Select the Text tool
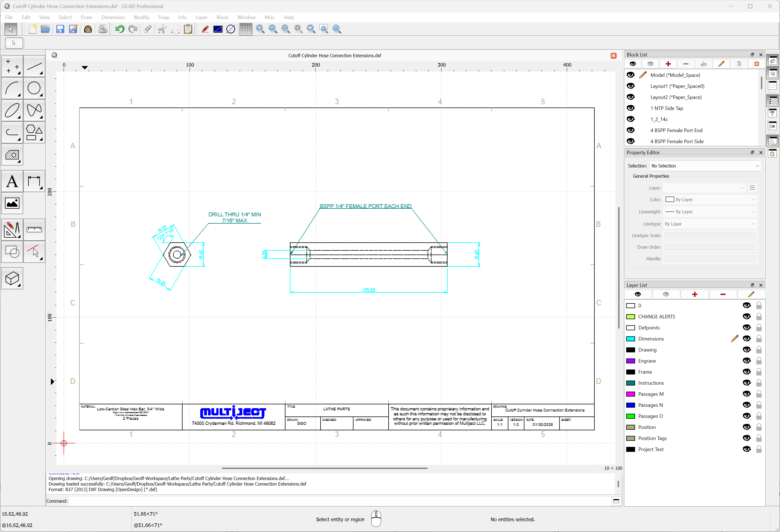 pyautogui.click(x=12, y=182)
